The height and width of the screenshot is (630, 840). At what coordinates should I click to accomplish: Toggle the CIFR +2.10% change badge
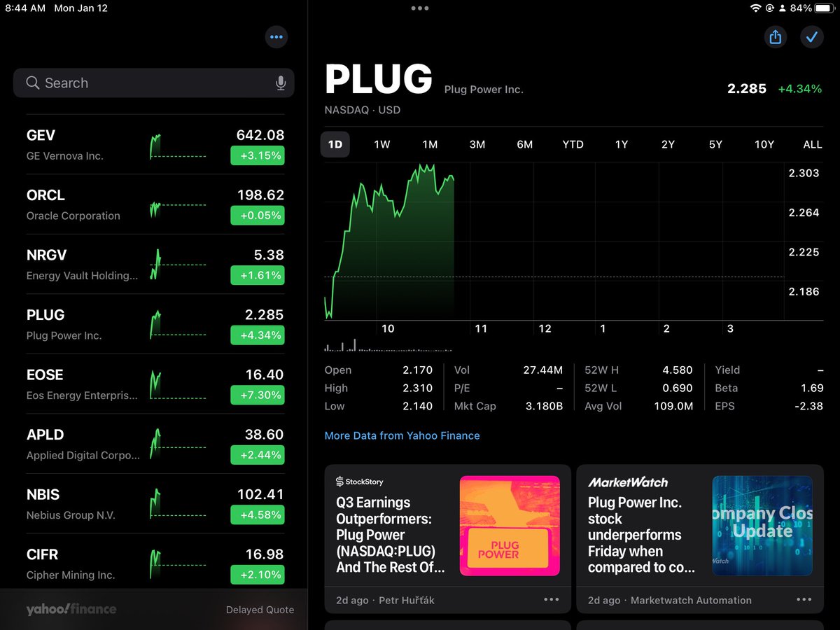258,575
